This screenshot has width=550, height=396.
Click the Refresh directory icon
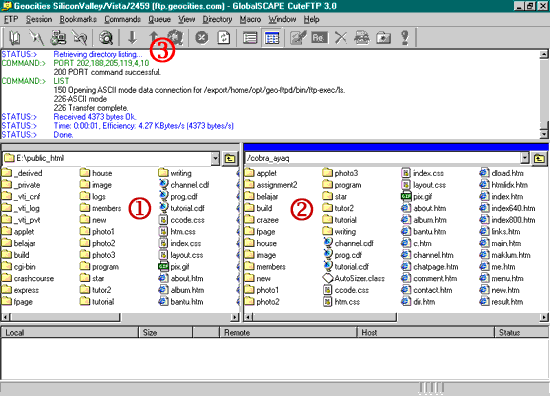tap(223, 38)
